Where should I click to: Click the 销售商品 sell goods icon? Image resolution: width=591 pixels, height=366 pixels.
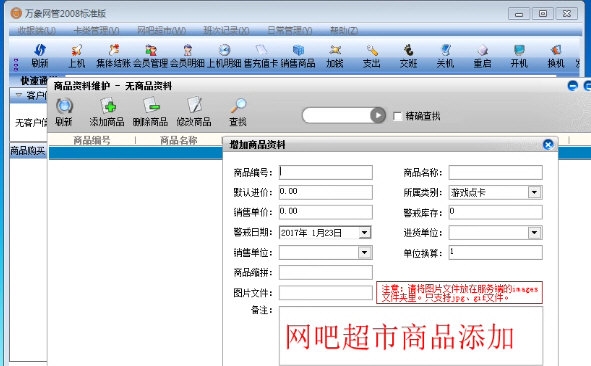click(298, 50)
